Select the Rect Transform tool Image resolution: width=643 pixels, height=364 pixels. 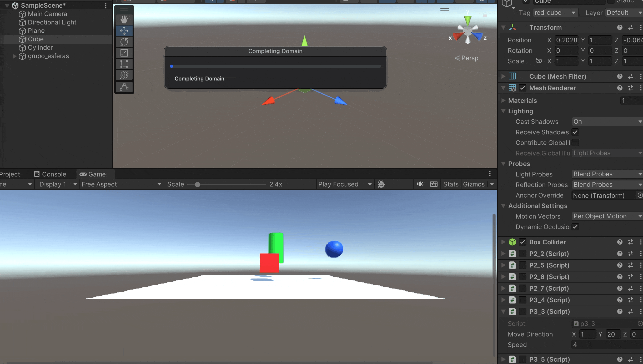point(124,64)
